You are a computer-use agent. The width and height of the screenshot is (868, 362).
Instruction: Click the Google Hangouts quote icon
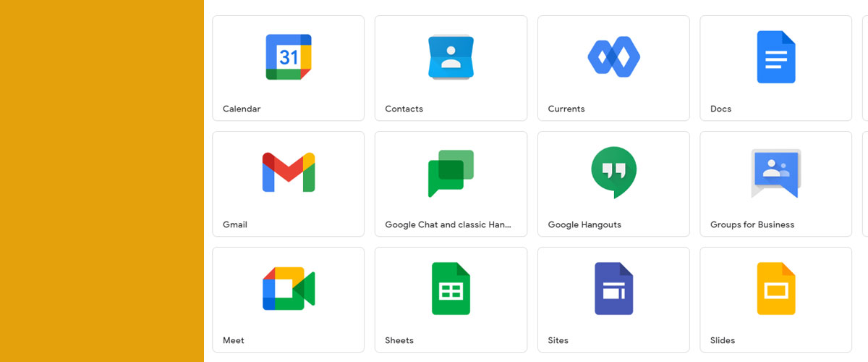click(x=613, y=173)
